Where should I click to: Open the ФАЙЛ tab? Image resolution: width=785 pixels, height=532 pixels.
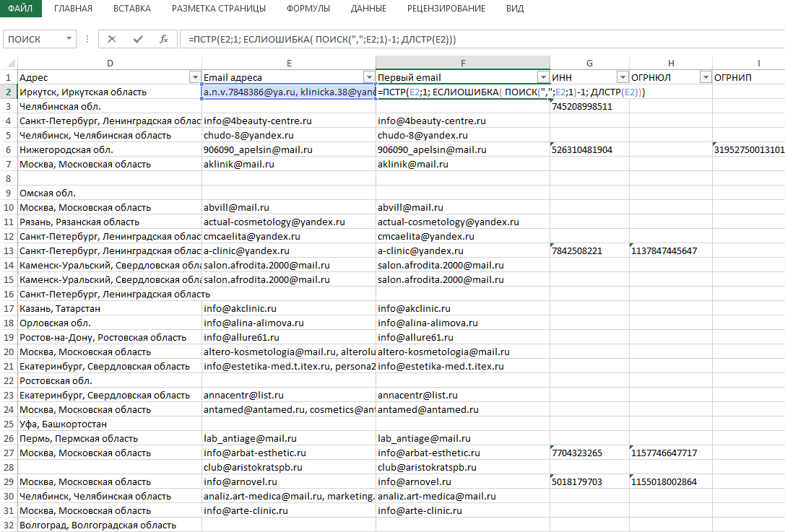(x=20, y=9)
